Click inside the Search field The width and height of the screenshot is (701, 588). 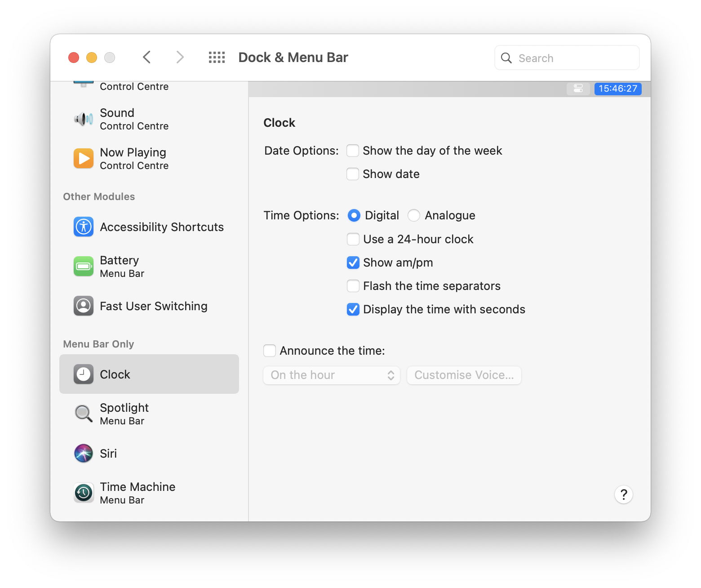point(566,58)
